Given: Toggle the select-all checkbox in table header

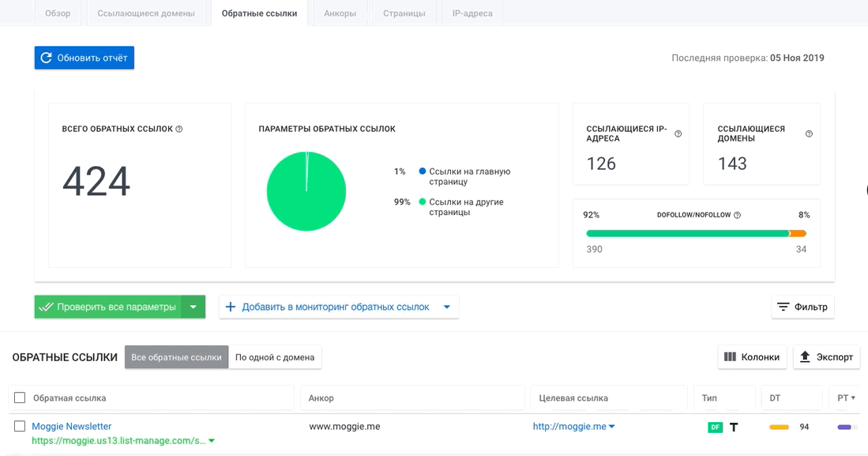Looking at the screenshot, I should click(x=20, y=398).
